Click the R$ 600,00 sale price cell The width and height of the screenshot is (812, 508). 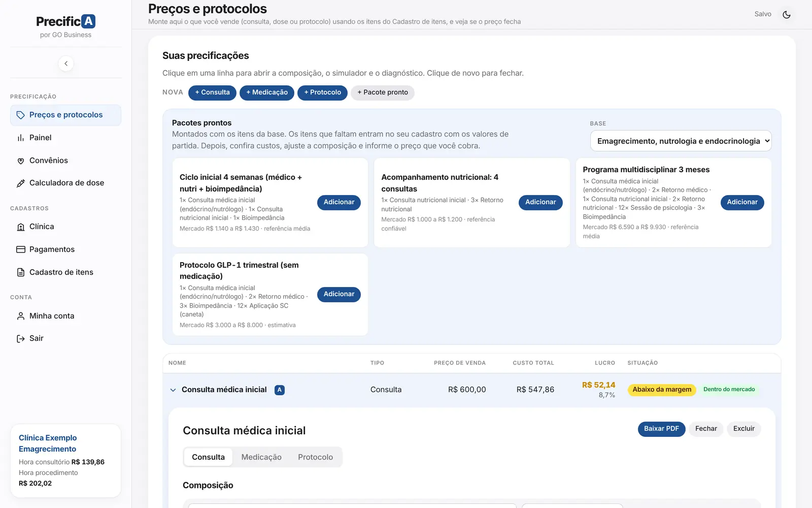467,390
